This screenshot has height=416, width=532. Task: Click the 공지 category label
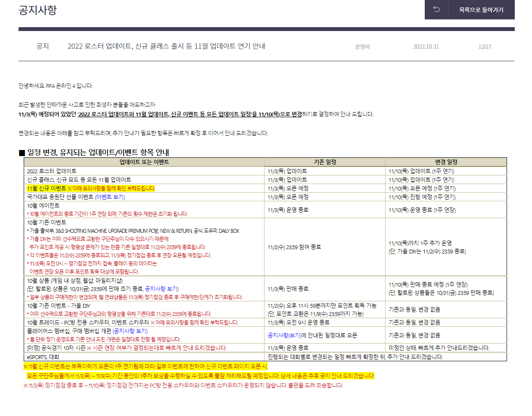[x=43, y=46]
